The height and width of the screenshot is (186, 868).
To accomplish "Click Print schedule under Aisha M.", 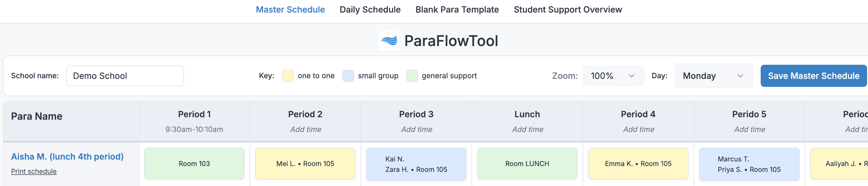I will pyautogui.click(x=34, y=171).
